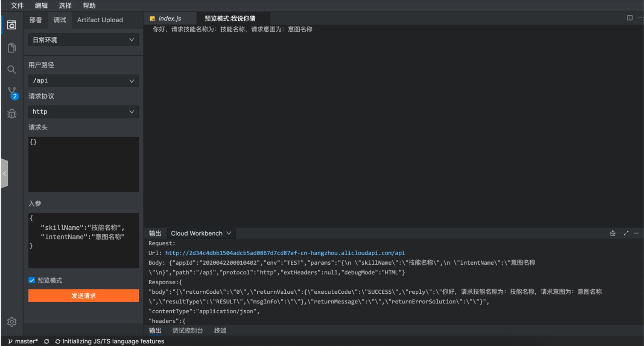Click the preview greeting text 你好，请求技能名称为

pyautogui.click(x=233, y=30)
